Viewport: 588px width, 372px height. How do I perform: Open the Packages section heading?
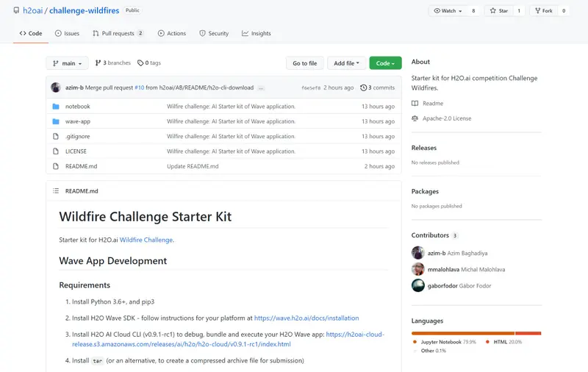[x=425, y=191]
